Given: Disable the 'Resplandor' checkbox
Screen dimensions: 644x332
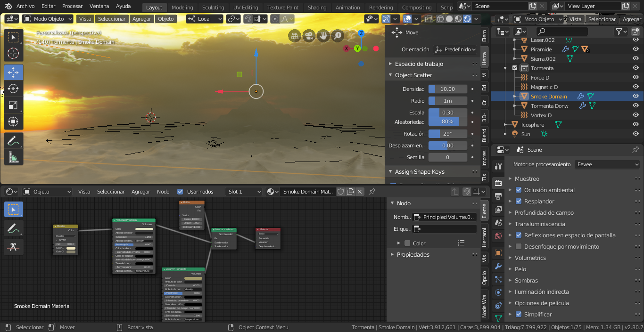Looking at the screenshot, I should pos(519,201).
